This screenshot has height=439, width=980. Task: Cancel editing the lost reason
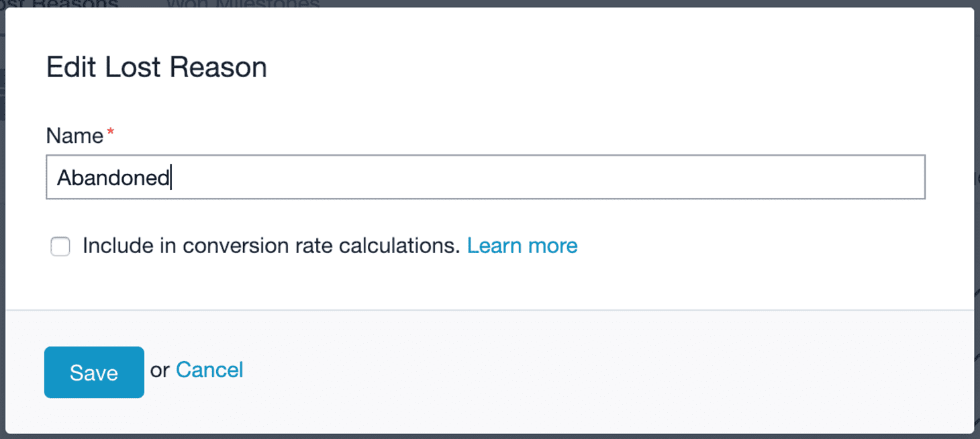click(209, 370)
